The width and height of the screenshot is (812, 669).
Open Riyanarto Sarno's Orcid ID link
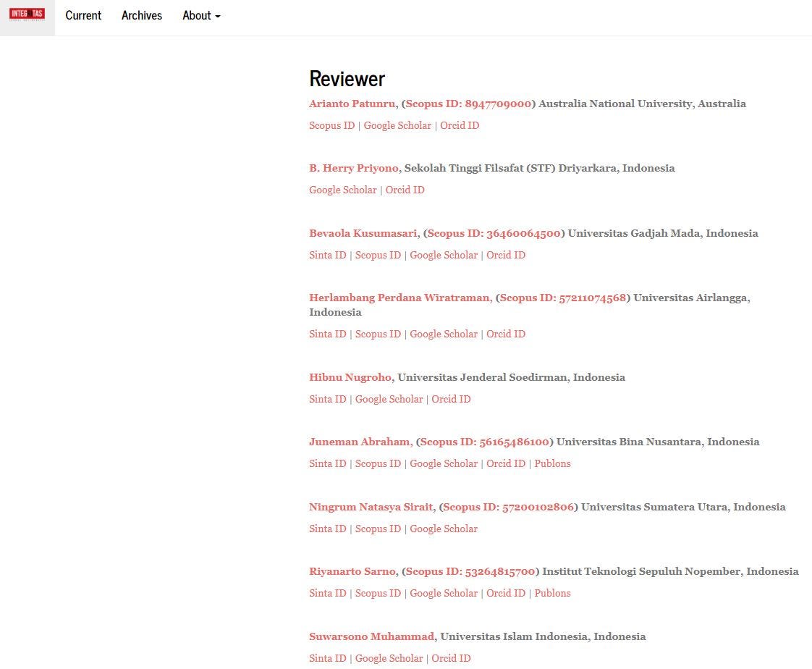click(x=506, y=594)
